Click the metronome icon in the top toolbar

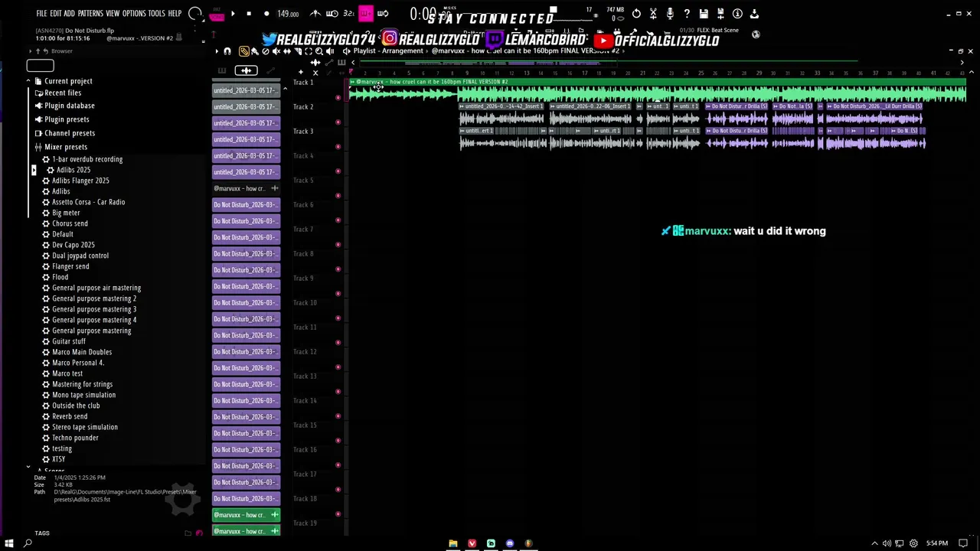pos(315,13)
